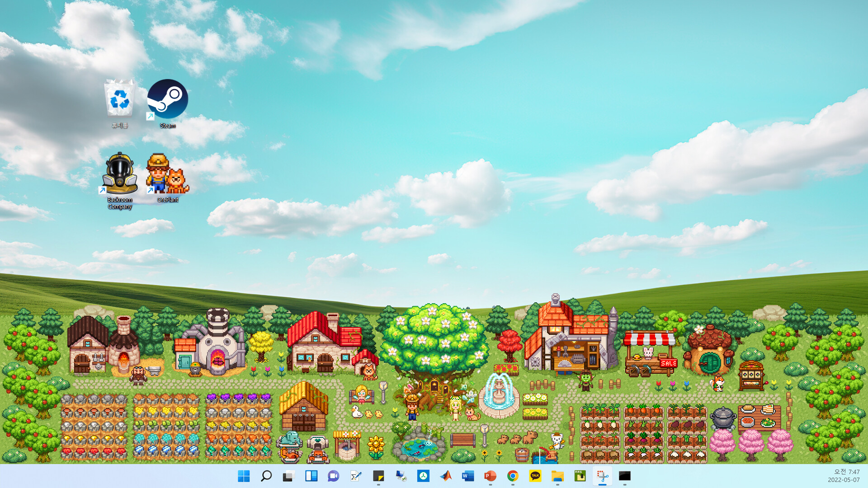Open File Explorer from the taskbar
The width and height of the screenshot is (868, 488).
tap(557, 476)
